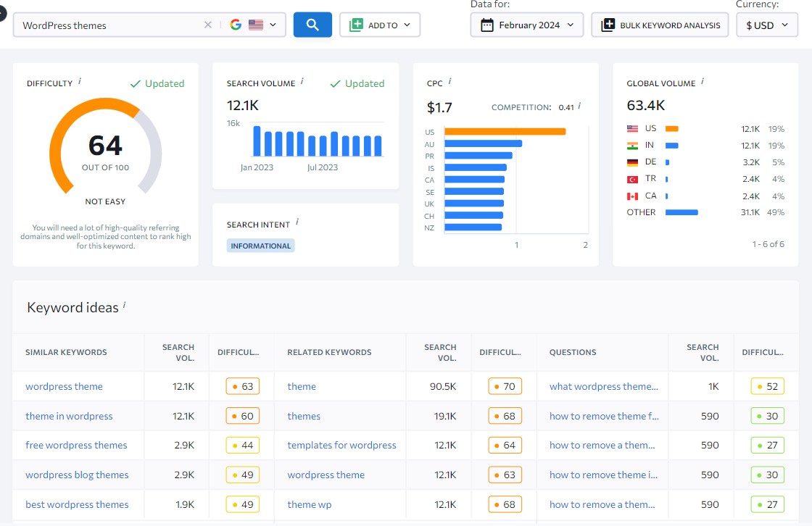Click the info icon beside Search Volume
Image resolution: width=812 pixels, height=526 pixels.
pyautogui.click(x=302, y=82)
